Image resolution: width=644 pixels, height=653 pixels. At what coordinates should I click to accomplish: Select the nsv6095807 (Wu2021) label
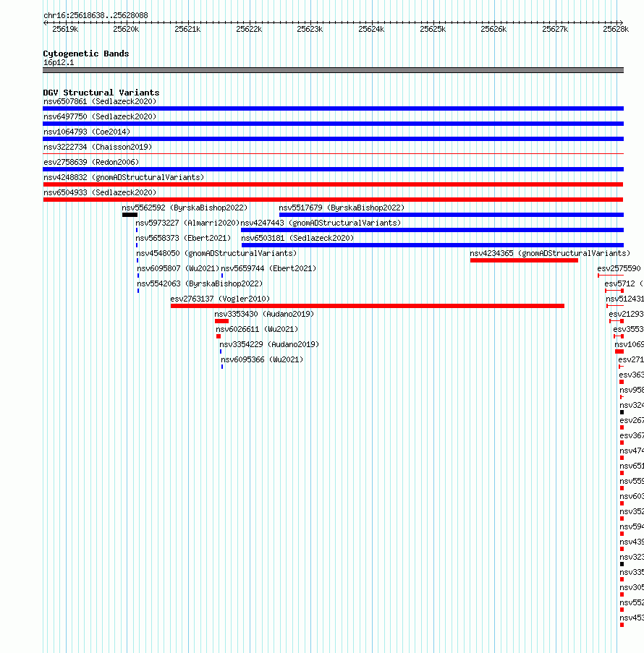(178, 268)
